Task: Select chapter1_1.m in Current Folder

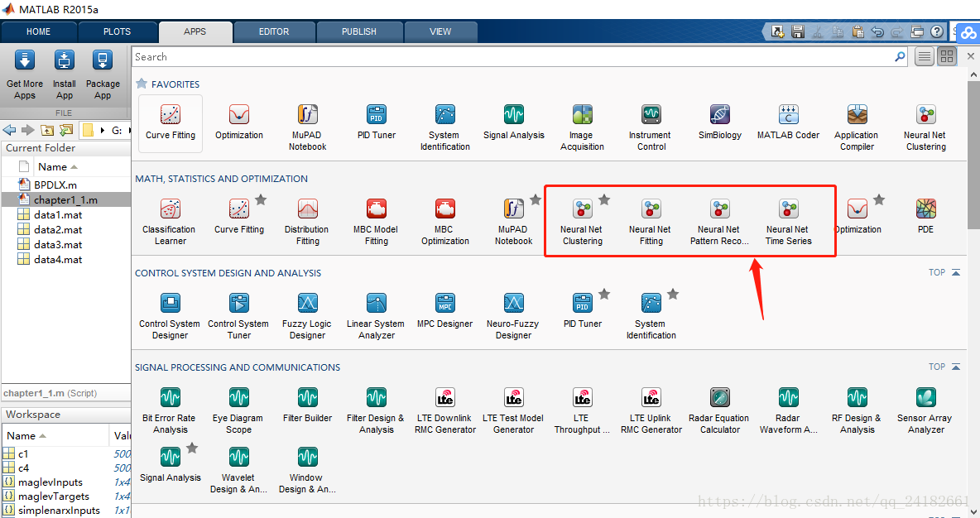Action: [65, 200]
